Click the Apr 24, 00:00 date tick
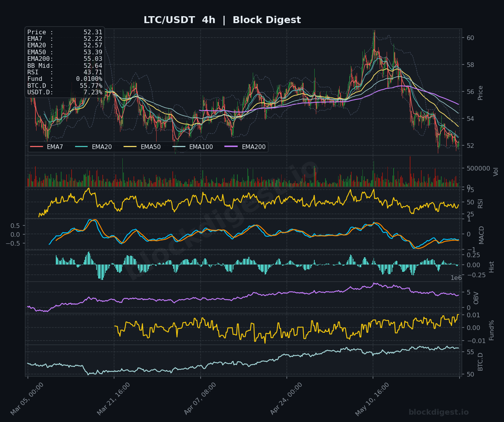Viewport: 504px width, 422px height. click(x=287, y=399)
